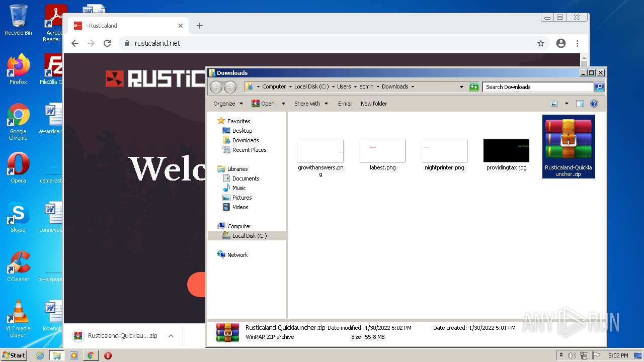This screenshot has width=644, height=362.
Task: Open the Organize menu
Action: [228, 104]
